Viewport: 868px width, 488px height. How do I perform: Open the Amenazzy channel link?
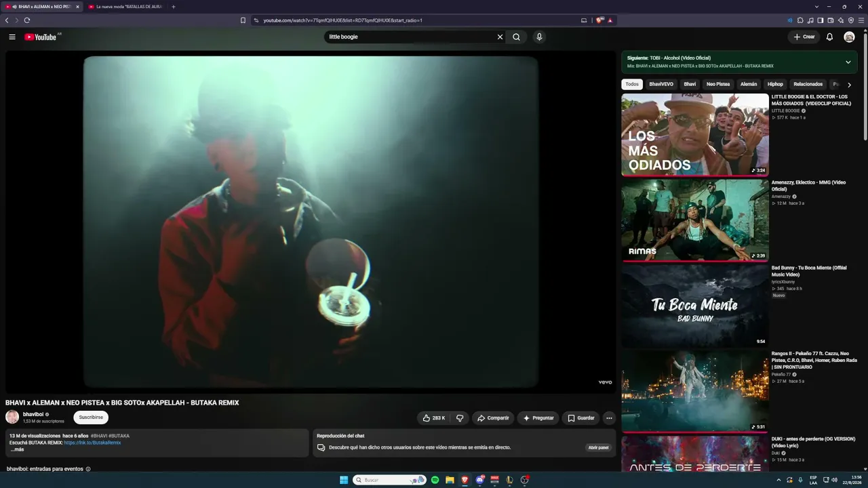point(781,197)
